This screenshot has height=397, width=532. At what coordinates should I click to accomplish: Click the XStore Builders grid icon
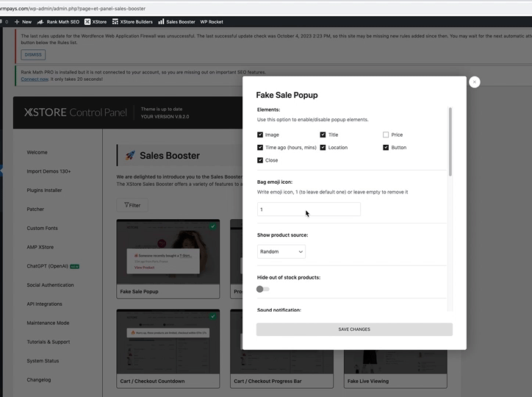115,22
